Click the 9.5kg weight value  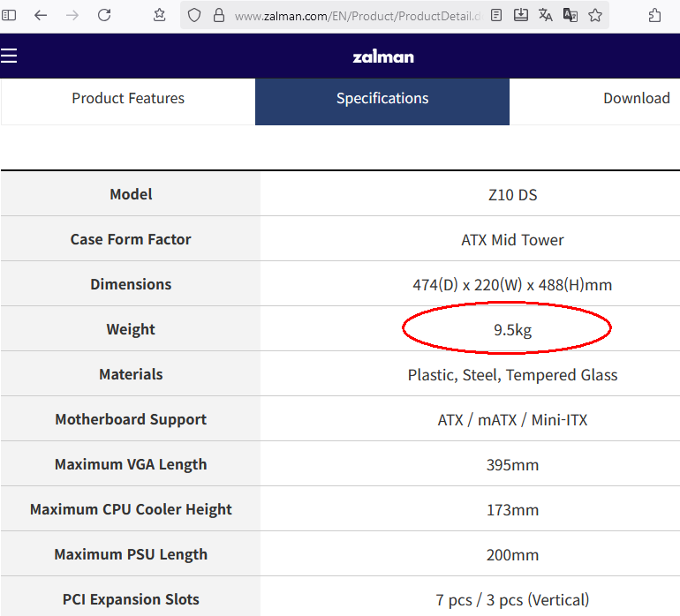[x=512, y=330]
